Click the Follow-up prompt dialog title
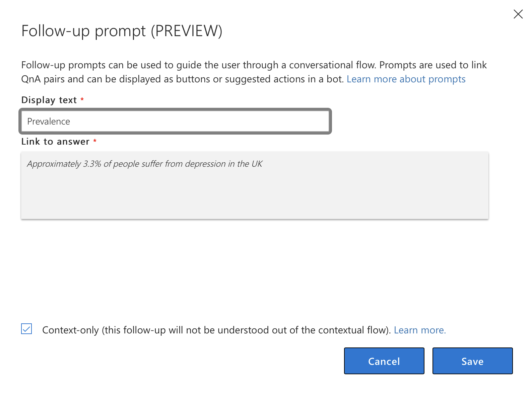The image size is (532, 394). pos(121,31)
